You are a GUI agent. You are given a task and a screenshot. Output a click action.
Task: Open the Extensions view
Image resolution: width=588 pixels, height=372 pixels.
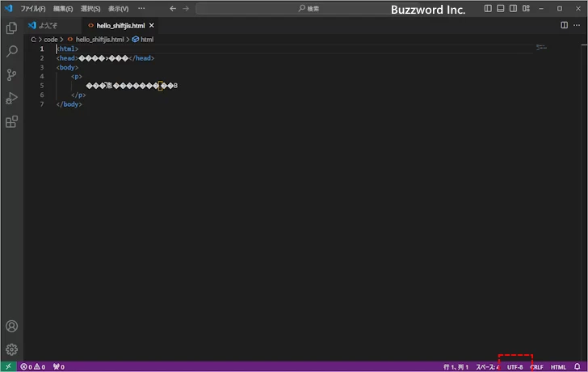coord(11,121)
